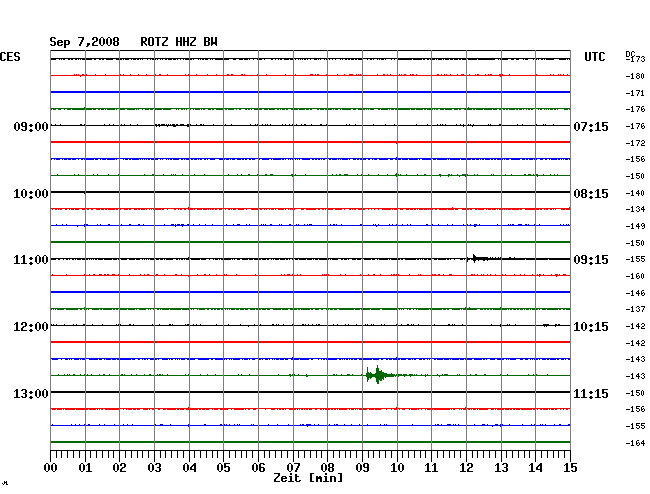The image size is (650, 494).
Task: Click the "13" minute axis label
Action: coord(501,468)
